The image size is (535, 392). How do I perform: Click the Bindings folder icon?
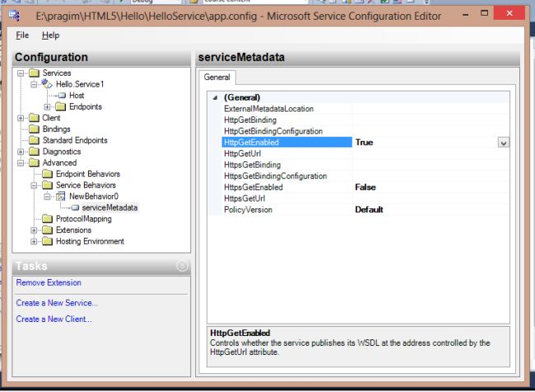(34, 129)
